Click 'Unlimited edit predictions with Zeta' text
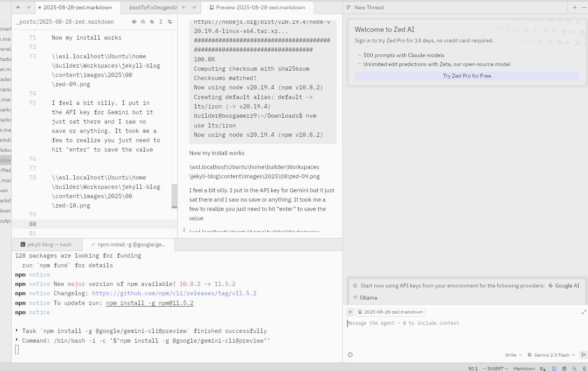This screenshot has width=588, height=371. [x=437, y=64]
